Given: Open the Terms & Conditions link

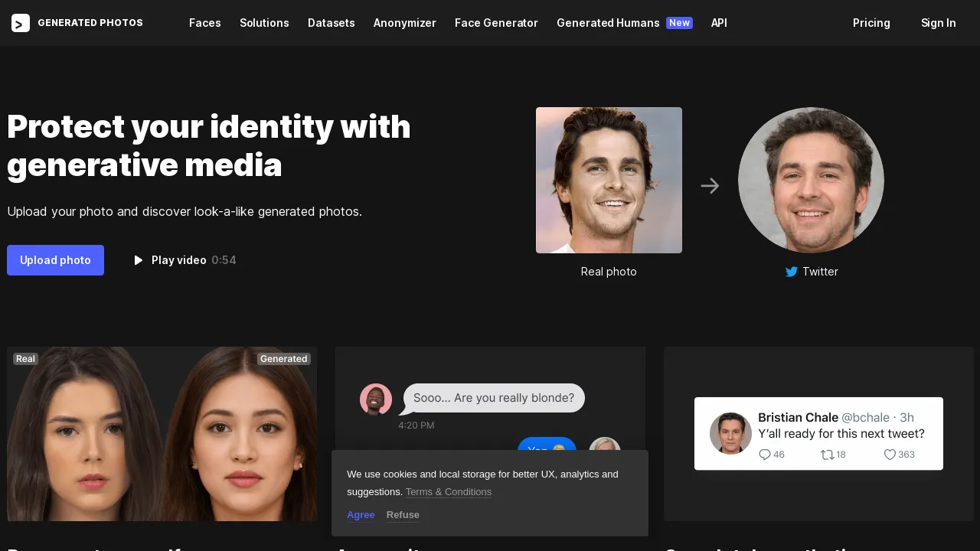Looking at the screenshot, I should pyautogui.click(x=449, y=492).
